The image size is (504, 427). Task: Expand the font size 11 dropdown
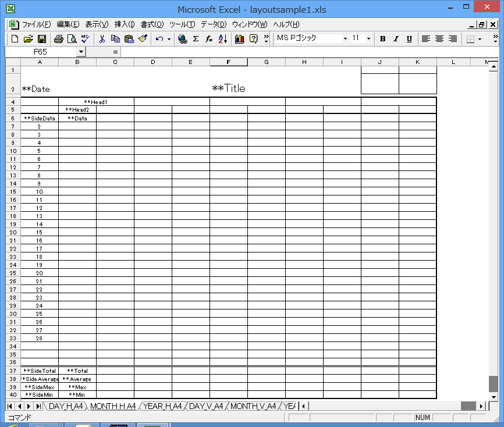[x=368, y=39]
